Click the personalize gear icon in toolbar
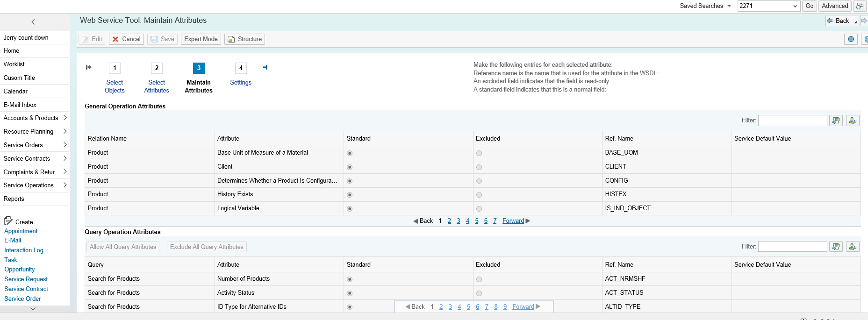 (851, 39)
